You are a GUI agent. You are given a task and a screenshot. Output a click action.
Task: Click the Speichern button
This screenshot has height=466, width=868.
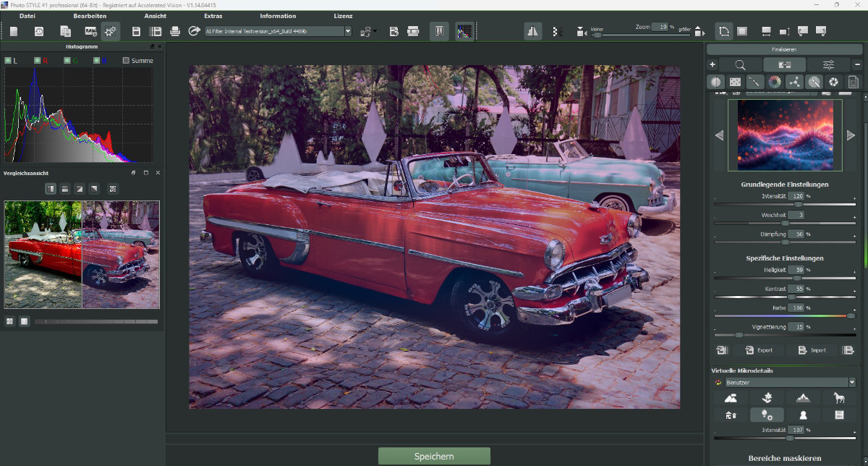tap(434, 456)
